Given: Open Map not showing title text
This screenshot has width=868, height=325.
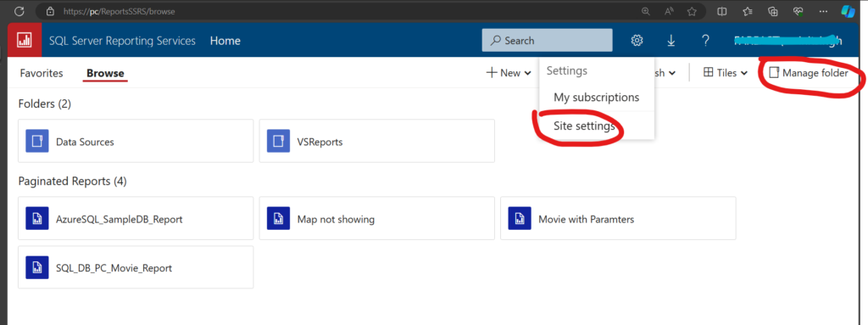Looking at the screenshot, I should pos(336,220).
